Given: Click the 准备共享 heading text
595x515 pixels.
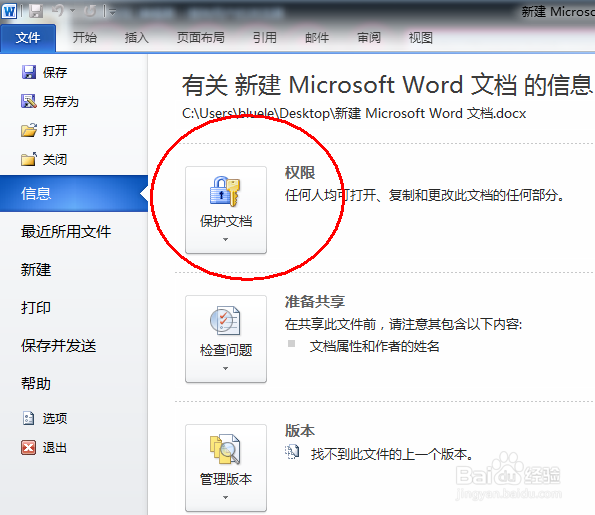Looking at the screenshot, I should click(x=315, y=302).
